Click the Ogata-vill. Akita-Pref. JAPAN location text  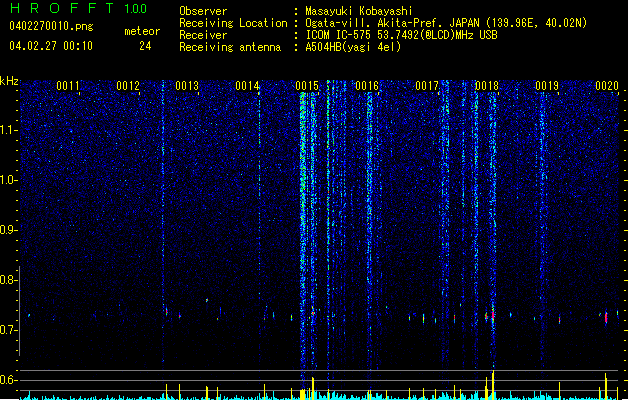coord(446,23)
